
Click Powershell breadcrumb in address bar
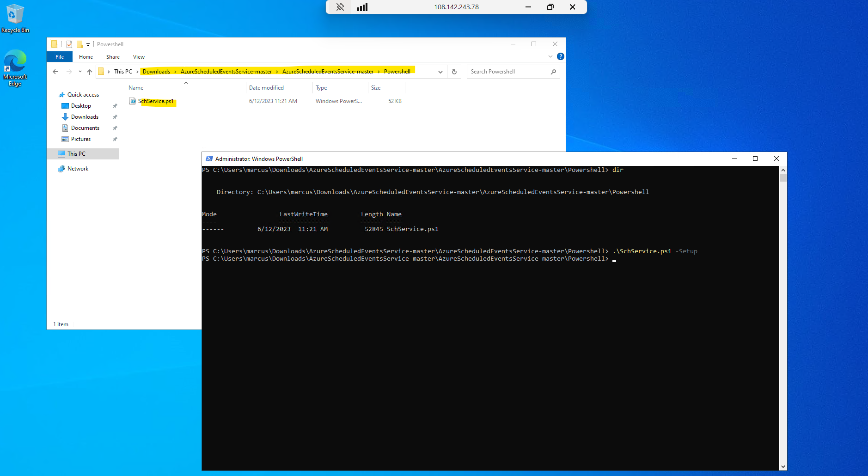[397, 72]
